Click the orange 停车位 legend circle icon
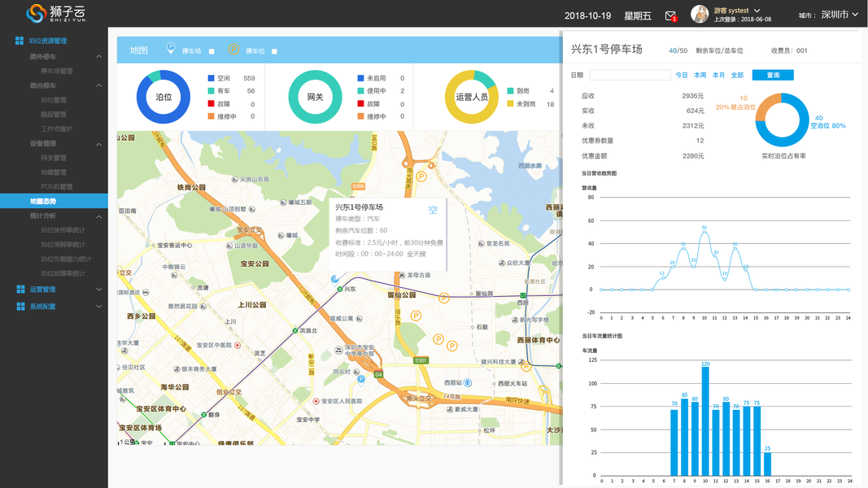 (233, 50)
